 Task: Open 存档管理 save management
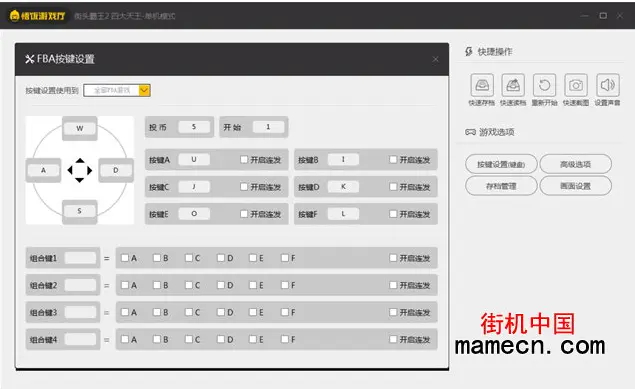(x=501, y=186)
